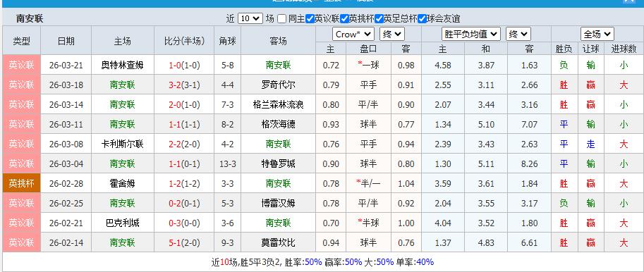Click the 比分(半场) column header

pos(184,41)
